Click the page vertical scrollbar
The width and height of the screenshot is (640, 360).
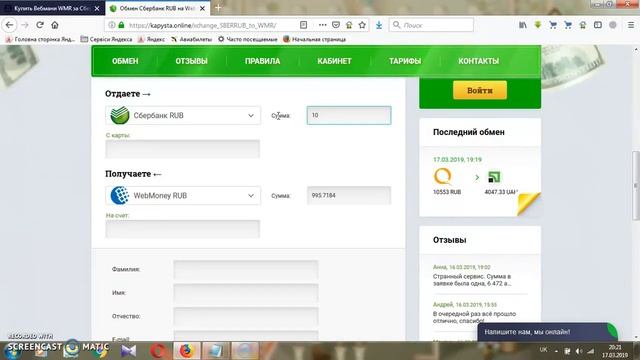point(636,185)
